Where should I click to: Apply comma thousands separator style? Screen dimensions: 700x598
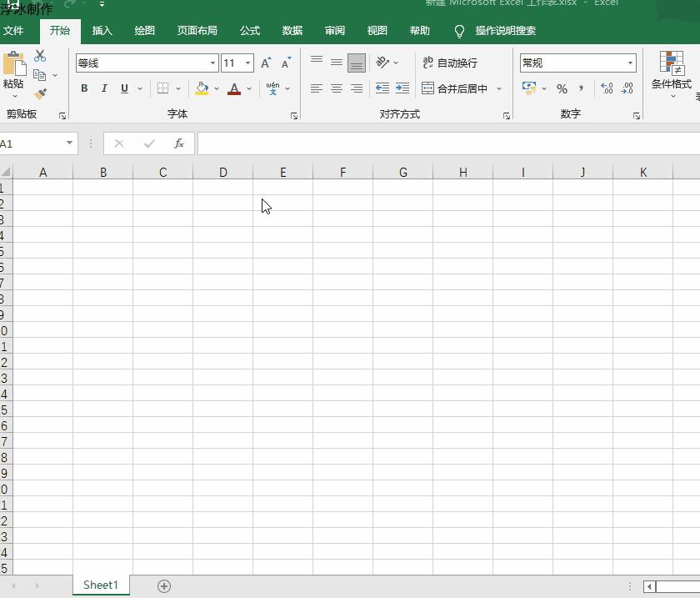click(x=582, y=88)
